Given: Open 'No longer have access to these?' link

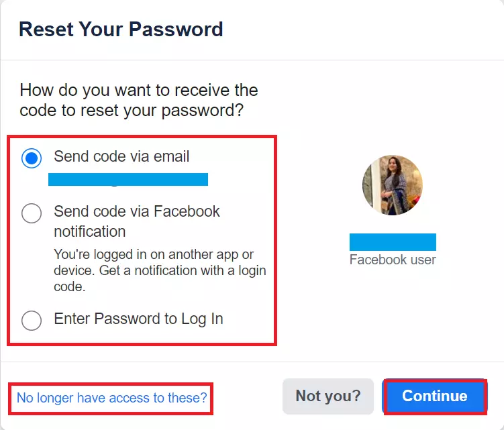Looking at the screenshot, I should [x=112, y=398].
